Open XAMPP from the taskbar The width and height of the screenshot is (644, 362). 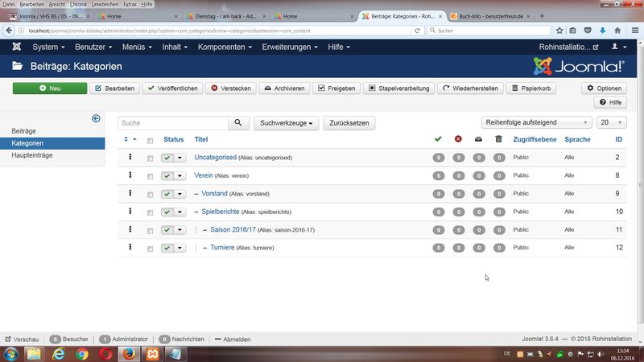(x=152, y=354)
